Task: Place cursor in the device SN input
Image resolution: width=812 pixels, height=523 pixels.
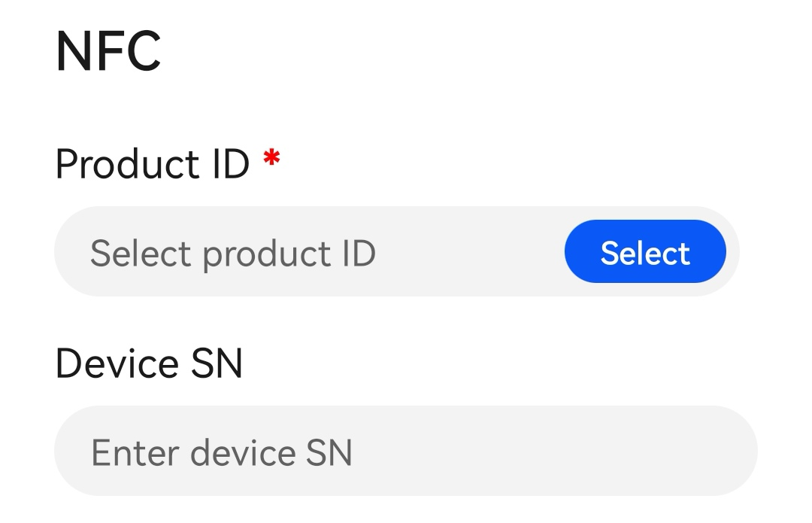Action: point(405,451)
